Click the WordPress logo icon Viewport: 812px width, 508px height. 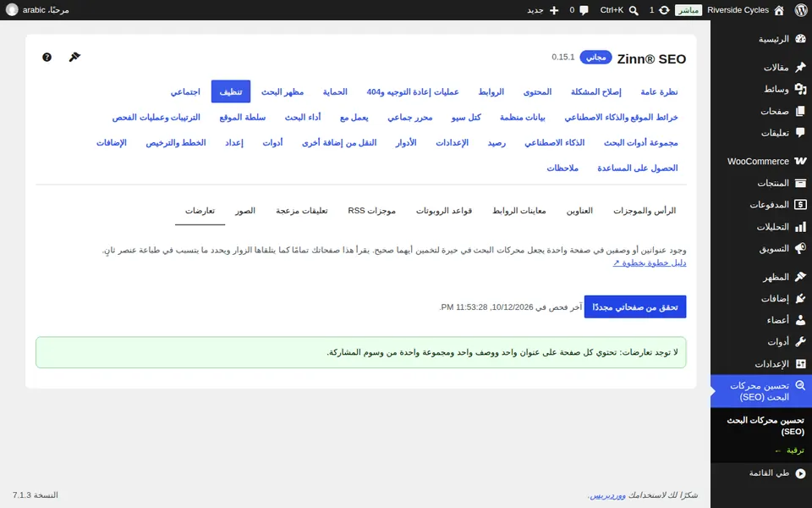click(801, 10)
